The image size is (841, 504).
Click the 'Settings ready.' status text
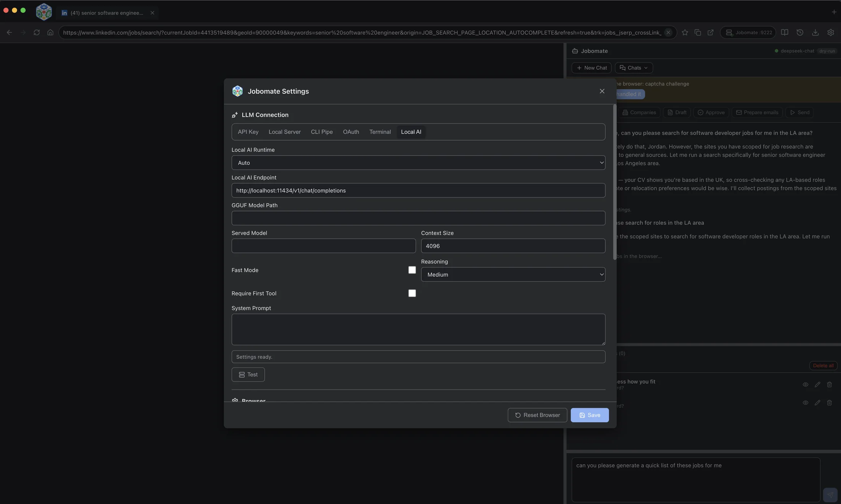(254, 357)
